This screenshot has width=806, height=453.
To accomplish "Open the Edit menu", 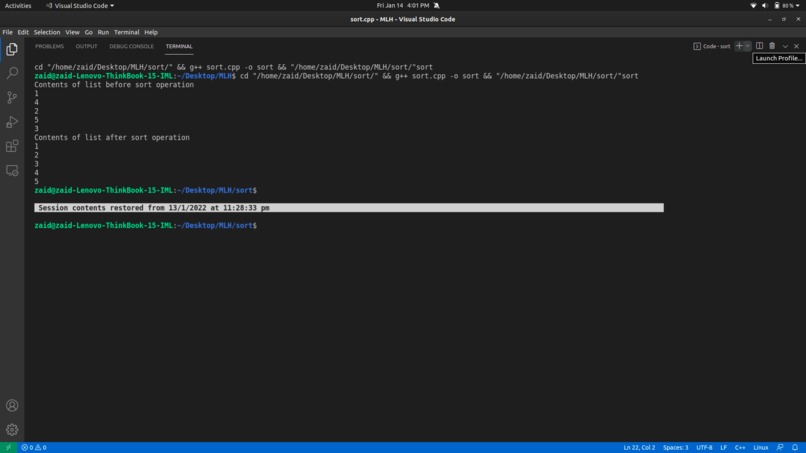I will (23, 32).
